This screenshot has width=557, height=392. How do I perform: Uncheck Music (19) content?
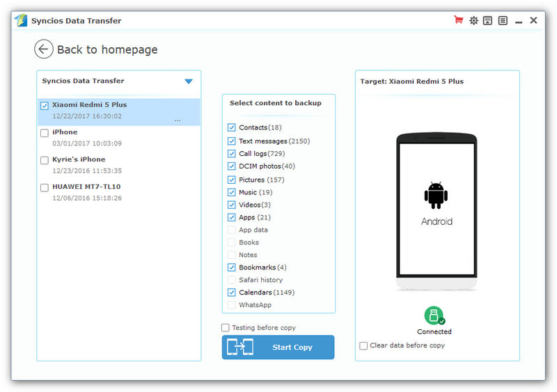(232, 192)
